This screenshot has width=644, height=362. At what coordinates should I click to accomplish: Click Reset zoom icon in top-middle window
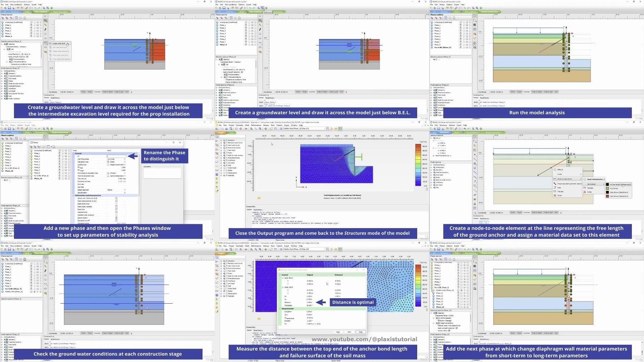[x=262, y=8]
